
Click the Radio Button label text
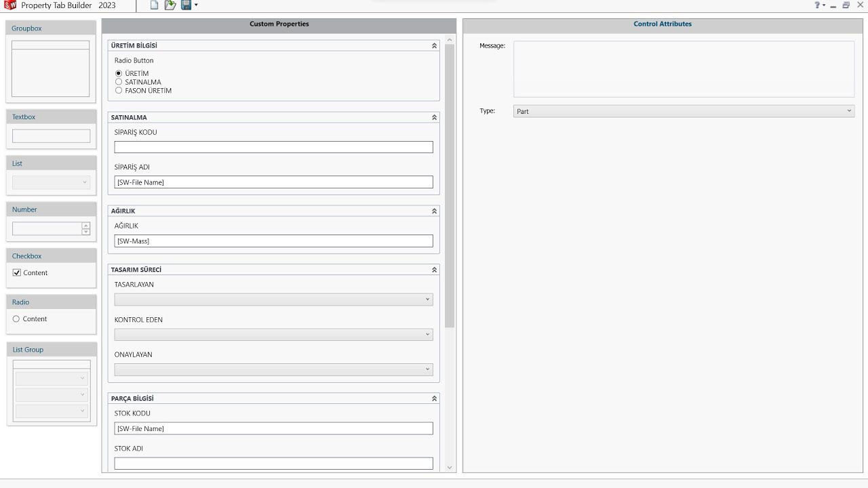coord(134,60)
